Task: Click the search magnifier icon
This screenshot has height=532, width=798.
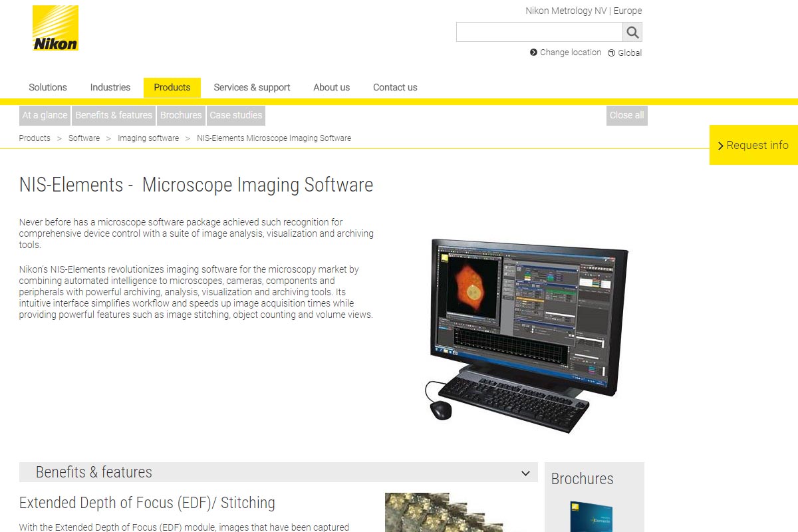Action: (x=632, y=32)
